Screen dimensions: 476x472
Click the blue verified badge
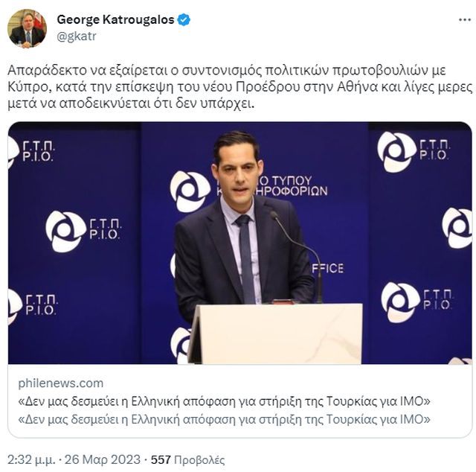coord(184,20)
